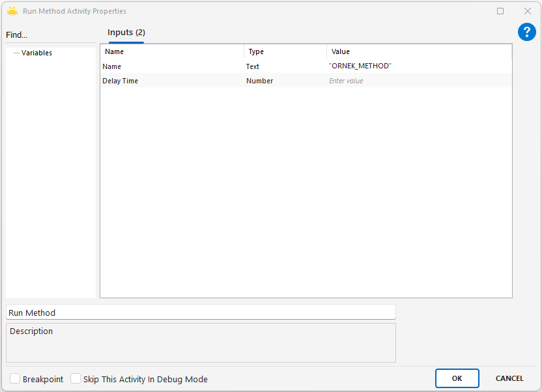Click the Type column header
542x392 pixels.
[285, 51]
